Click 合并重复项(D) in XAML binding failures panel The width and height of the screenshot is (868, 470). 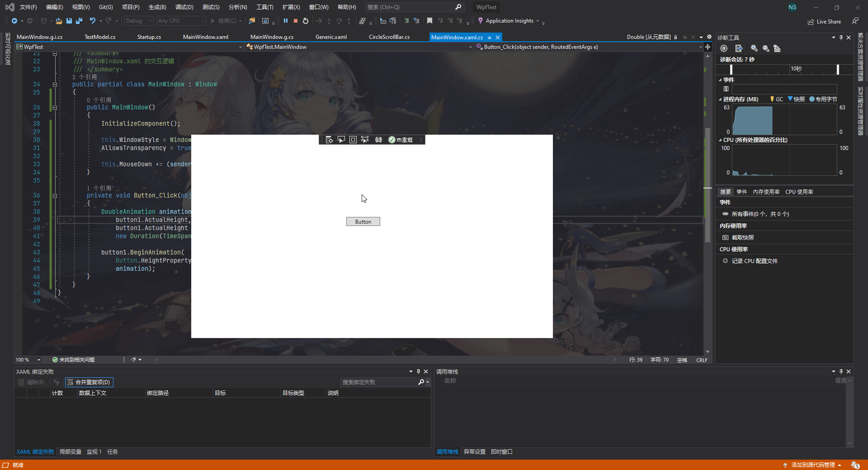(x=89, y=382)
